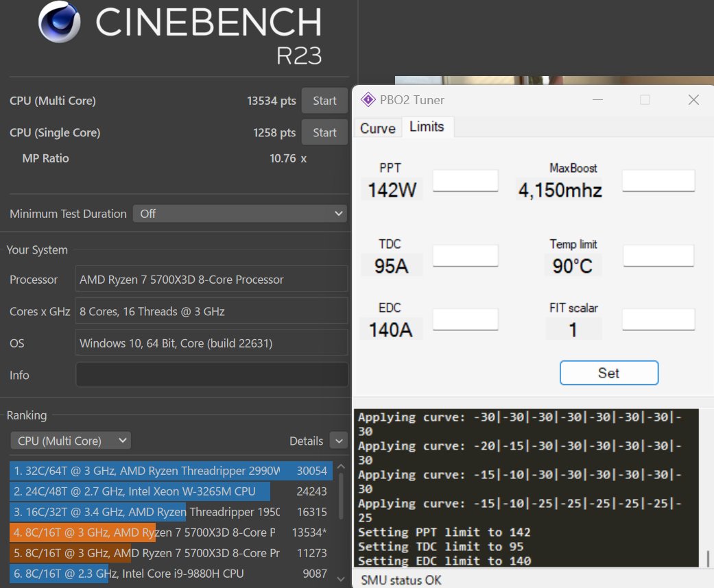Click the current PPT value 142W
Image resolution: width=714 pixels, height=588 pixels.
[x=392, y=190]
